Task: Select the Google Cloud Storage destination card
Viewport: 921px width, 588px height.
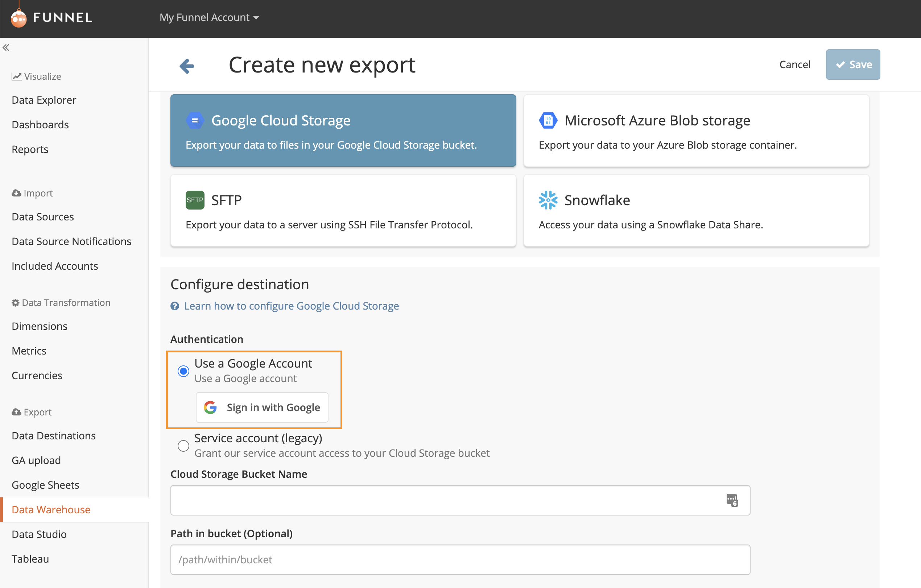Action: click(343, 131)
